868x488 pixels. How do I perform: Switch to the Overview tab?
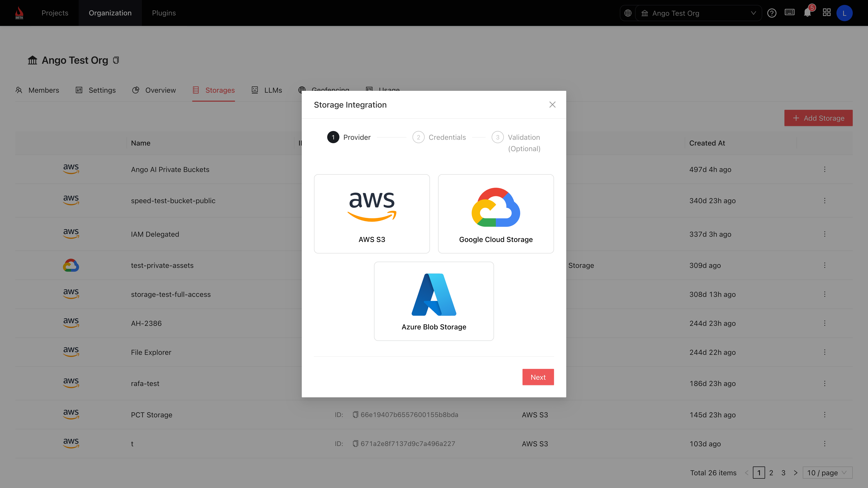pos(154,90)
